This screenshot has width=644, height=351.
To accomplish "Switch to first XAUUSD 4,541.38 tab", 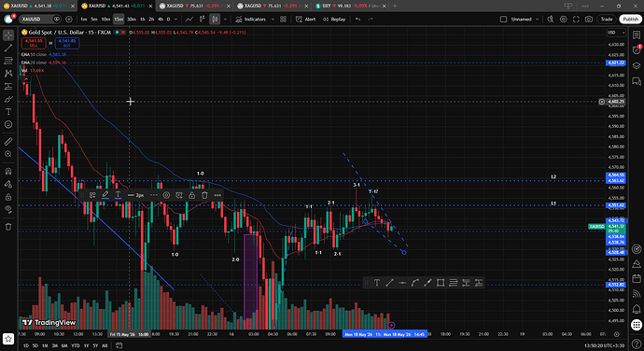I will click(39, 6).
